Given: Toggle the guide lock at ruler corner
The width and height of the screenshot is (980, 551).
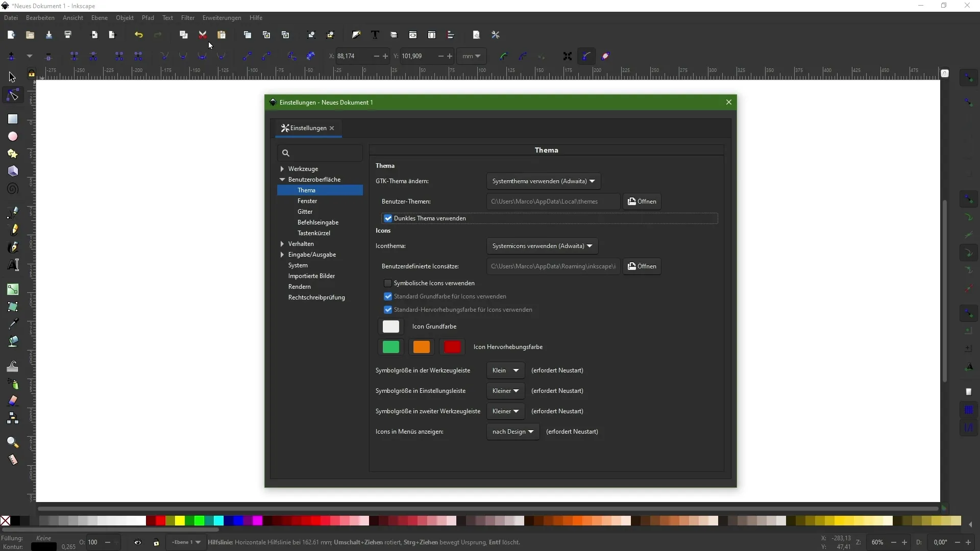Looking at the screenshot, I should [x=32, y=74].
